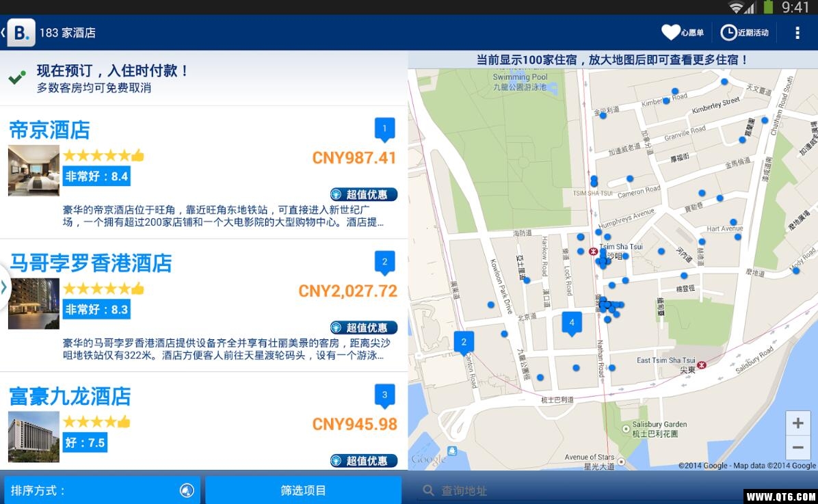Tap the 183 家酒店 header title

pos(68,33)
